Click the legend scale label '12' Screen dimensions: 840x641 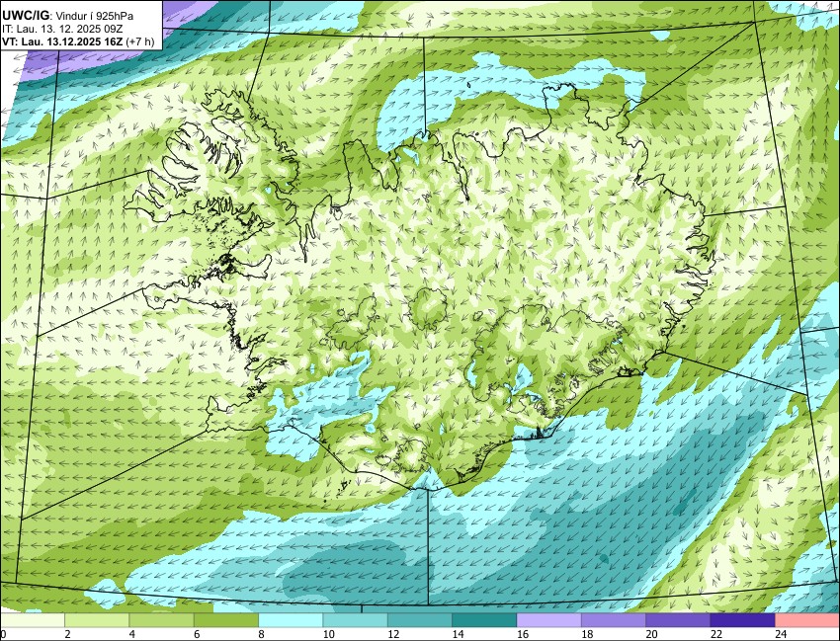pyautogui.click(x=393, y=634)
